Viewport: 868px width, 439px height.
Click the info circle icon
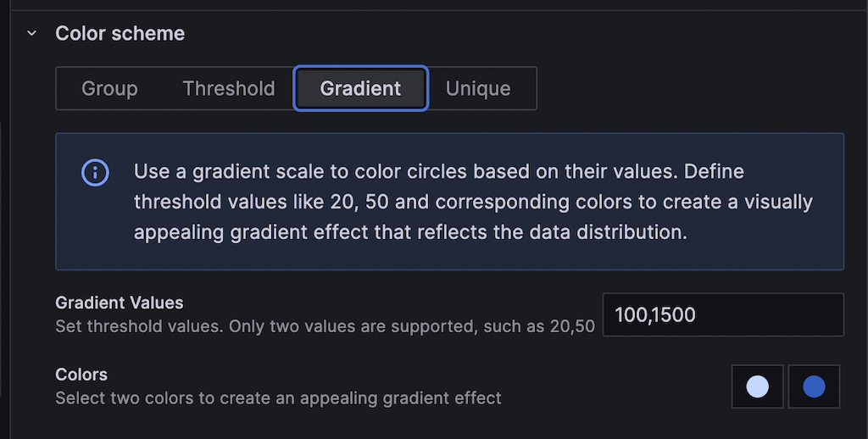[x=95, y=173]
